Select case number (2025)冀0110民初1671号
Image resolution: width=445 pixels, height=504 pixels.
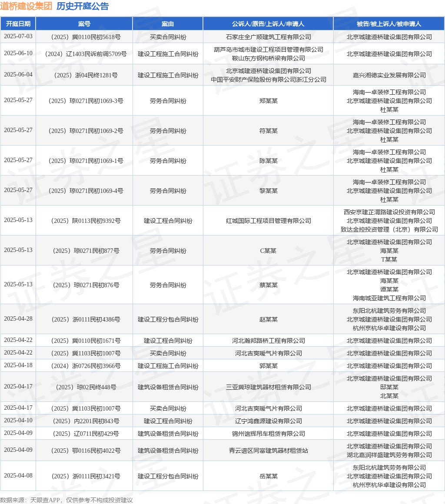pos(84,341)
